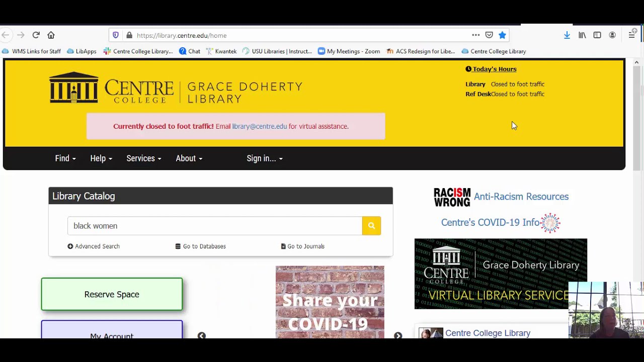This screenshot has width=644, height=362.
Task: Click the padlock site info icon
Action: point(129,35)
